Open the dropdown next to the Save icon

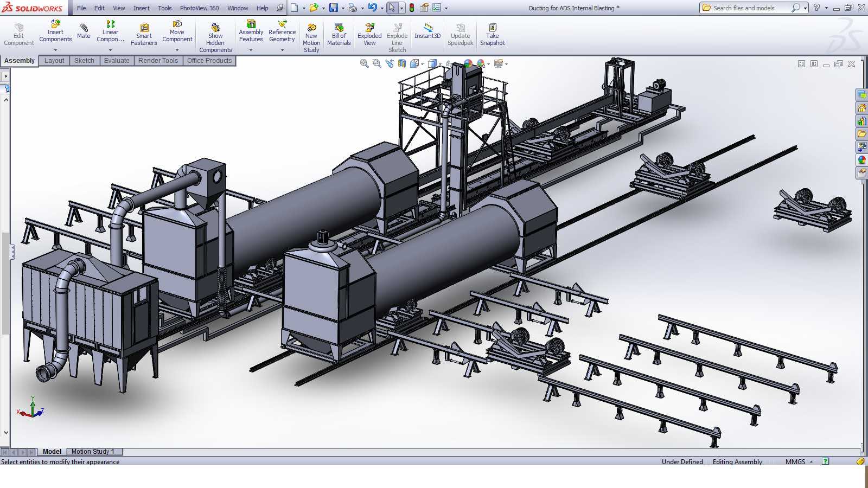point(343,8)
